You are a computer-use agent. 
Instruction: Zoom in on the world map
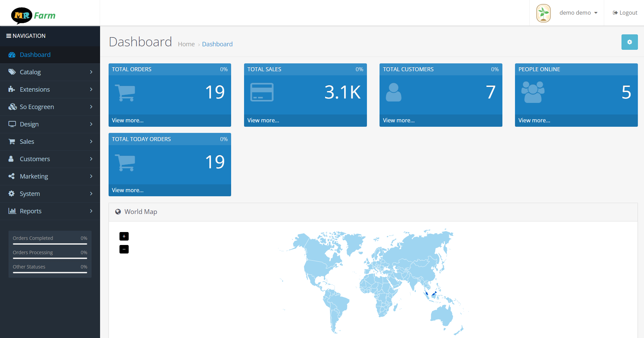point(124,236)
